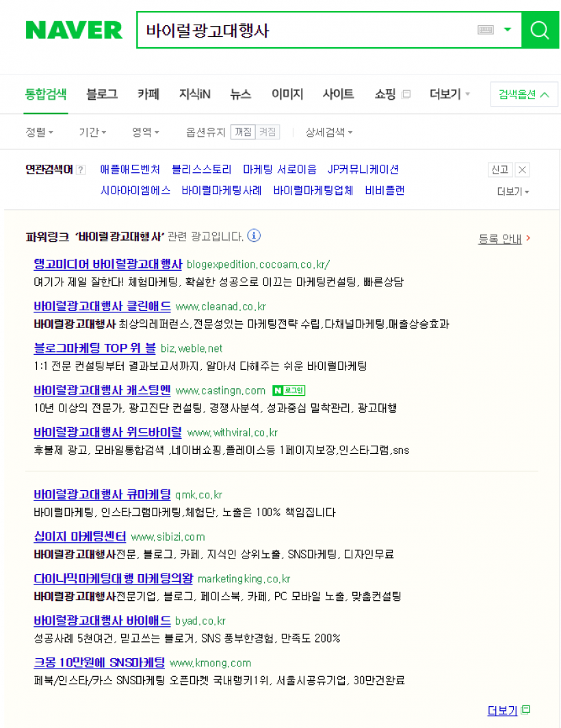Open ad link 블로그마케팅 TOP 위 블
The image size is (561, 728).
(x=95, y=348)
